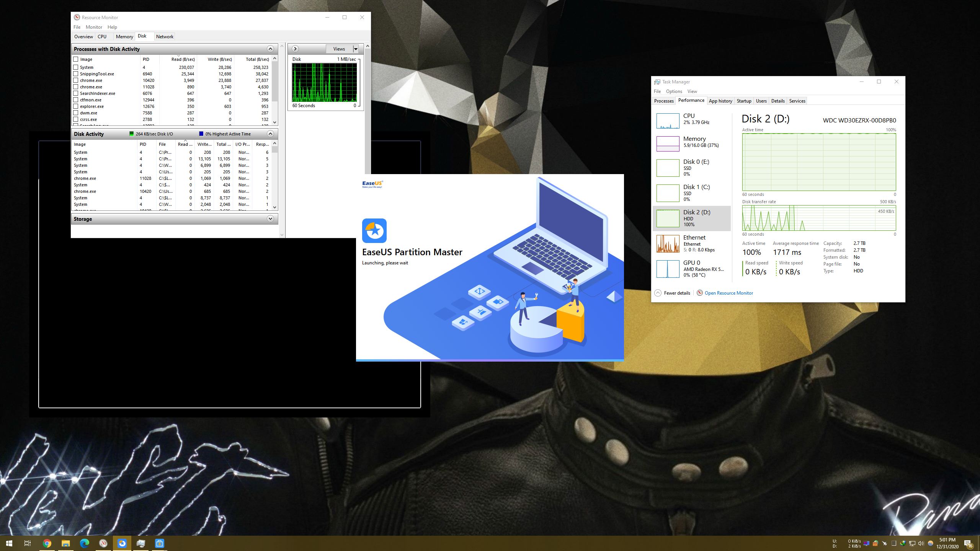Viewport: 980px width, 551px height.
Task: Check the System process checkbox
Action: point(76,67)
